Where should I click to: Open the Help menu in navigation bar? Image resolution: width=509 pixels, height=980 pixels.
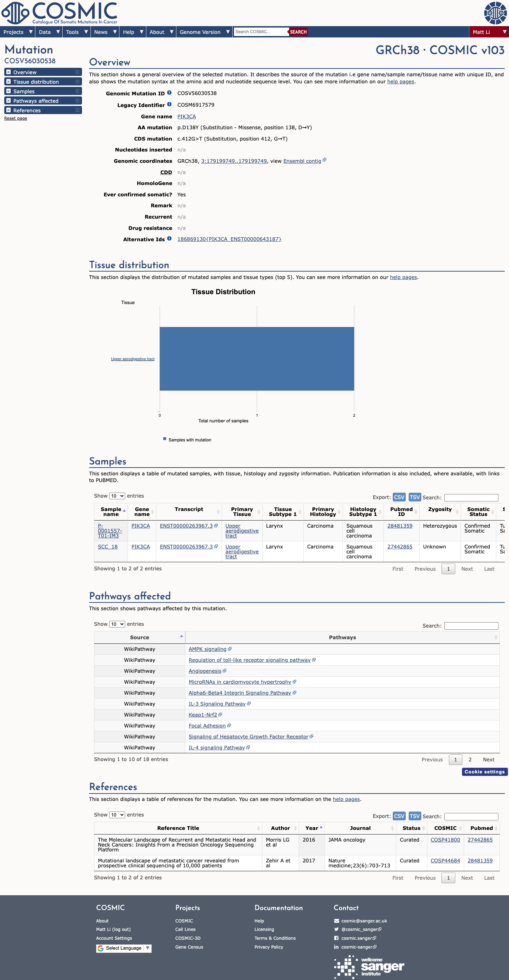pyautogui.click(x=133, y=32)
